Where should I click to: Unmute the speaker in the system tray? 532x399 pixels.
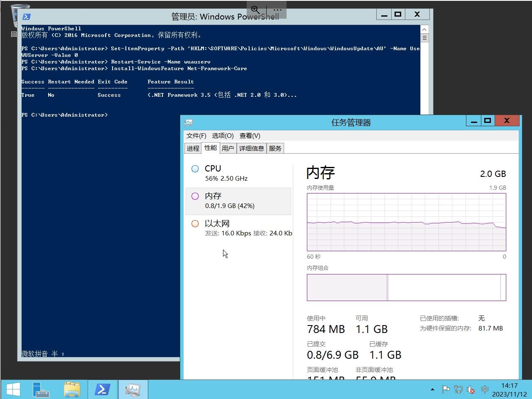[471, 389]
